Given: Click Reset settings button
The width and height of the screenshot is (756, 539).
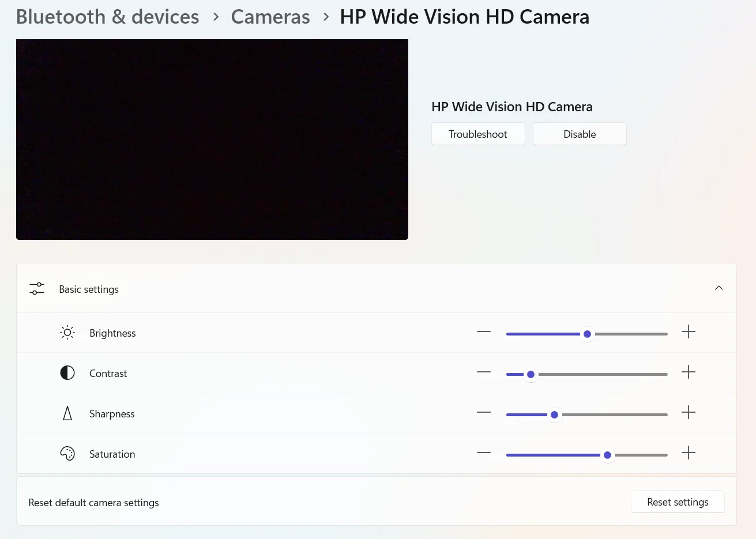Looking at the screenshot, I should coord(678,502).
